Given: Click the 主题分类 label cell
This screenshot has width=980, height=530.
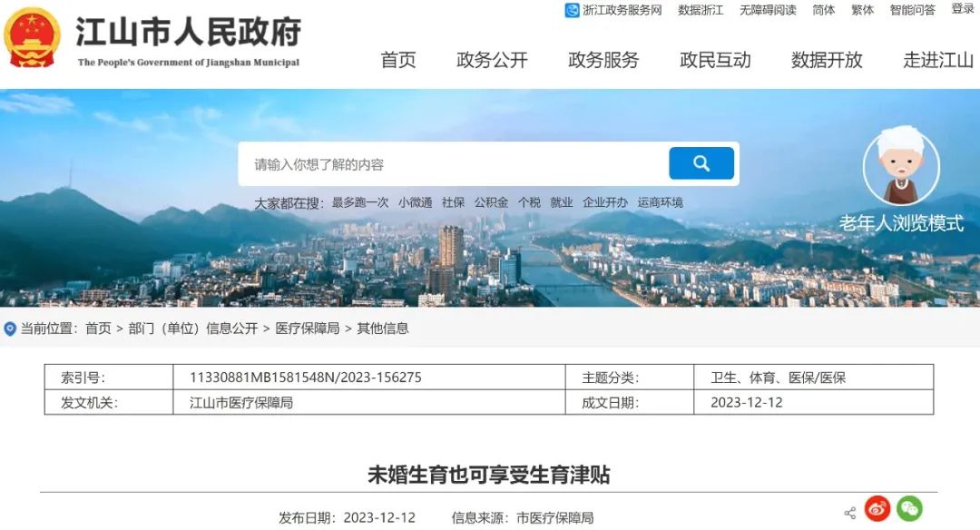Looking at the screenshot, I should pos(630,378).
